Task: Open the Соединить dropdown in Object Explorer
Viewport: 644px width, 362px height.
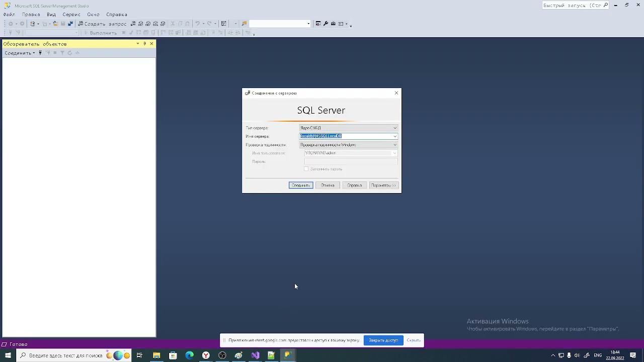Action: click(x=20, y=53)
